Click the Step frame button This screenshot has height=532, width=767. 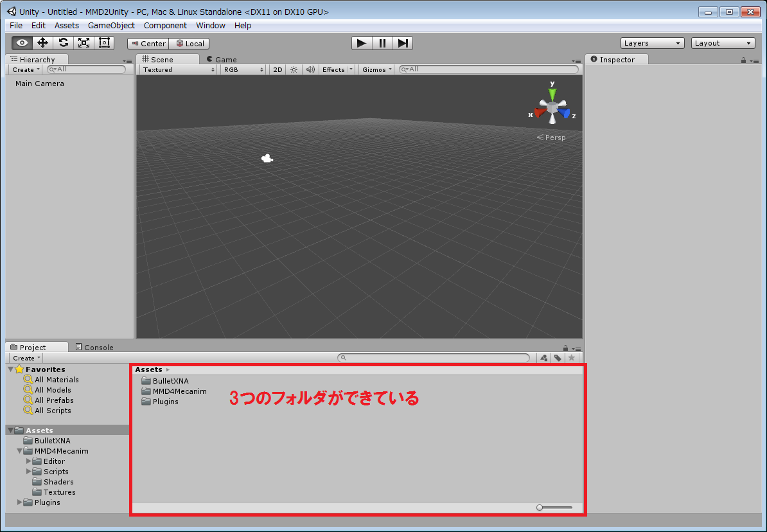pos(403,43)
